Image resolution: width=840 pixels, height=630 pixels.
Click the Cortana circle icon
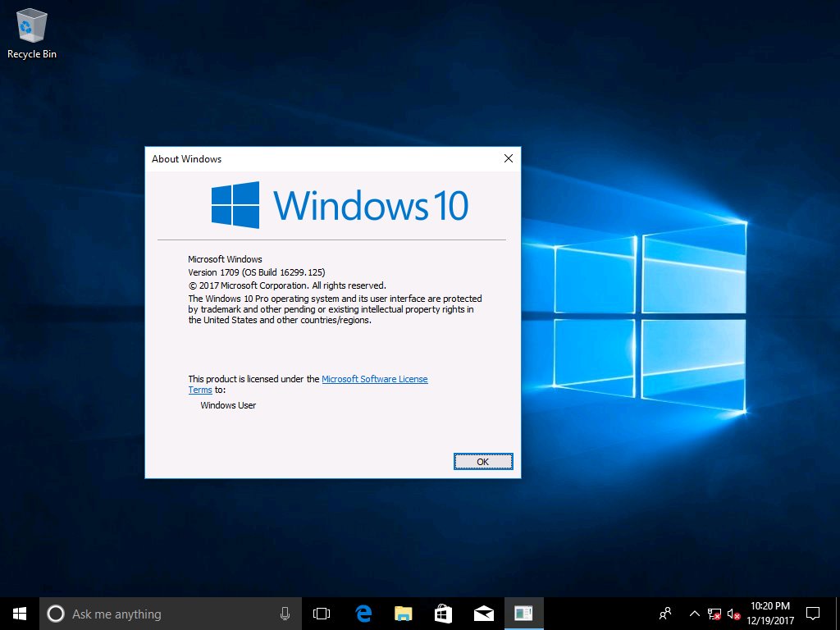[x=56, y=614]
